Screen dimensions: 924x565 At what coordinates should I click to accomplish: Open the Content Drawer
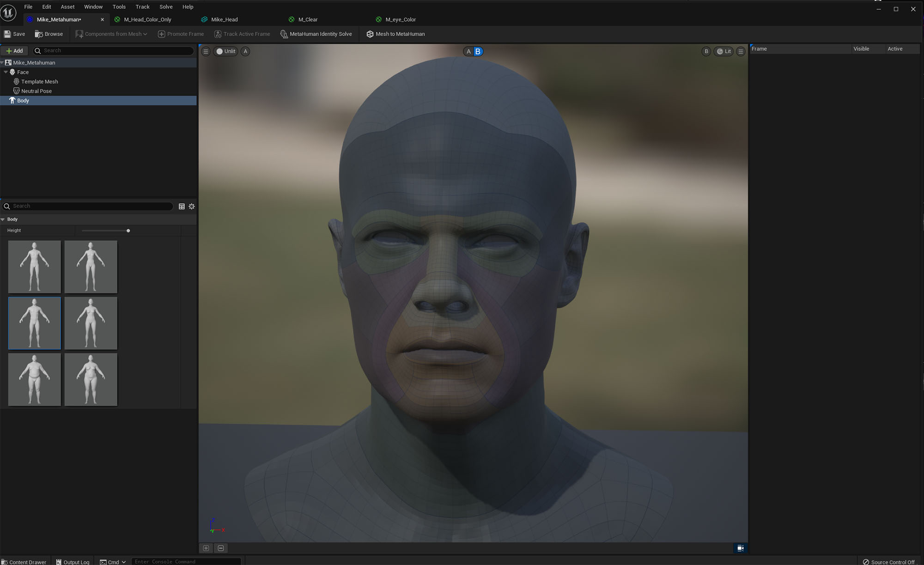click(24, 562)
